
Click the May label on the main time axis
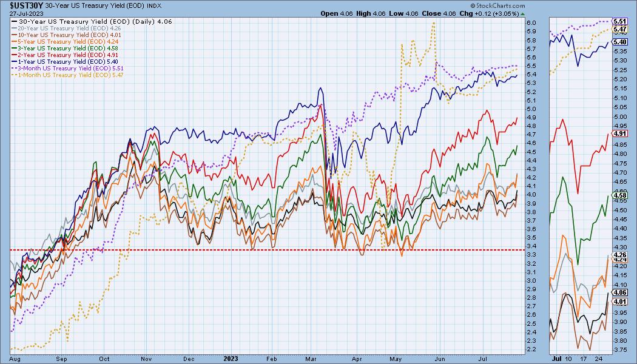(x=396, y=359)
